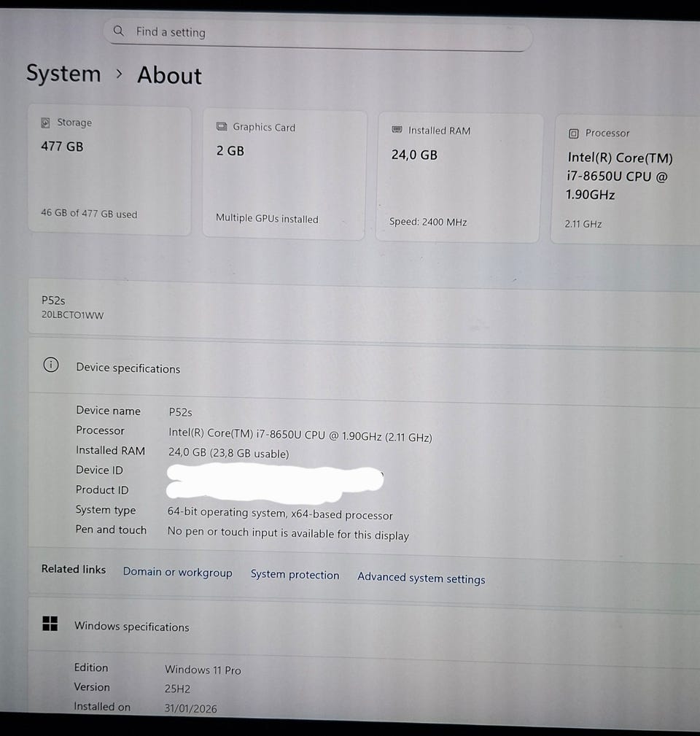Click '46 GB of 477 GB used' text
Viewport: 700px width, 736px height.
[x=89, y=214]
